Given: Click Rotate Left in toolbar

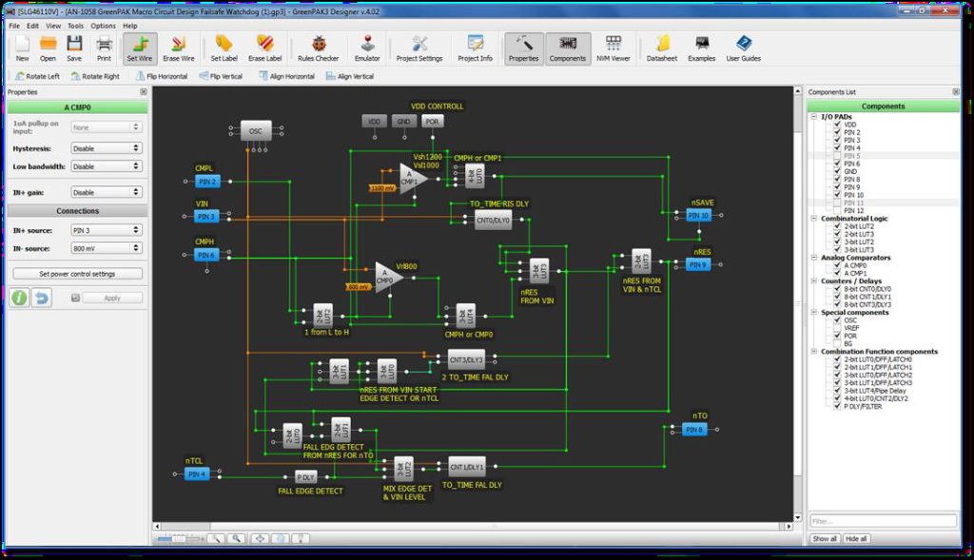Looking at the screenshot, I should [x=37, y=76].
